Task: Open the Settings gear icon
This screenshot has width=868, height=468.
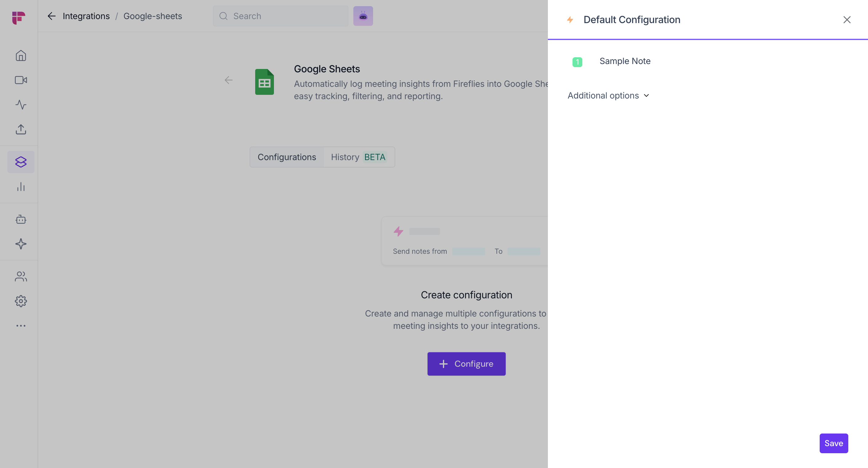Action: point(21,301)
